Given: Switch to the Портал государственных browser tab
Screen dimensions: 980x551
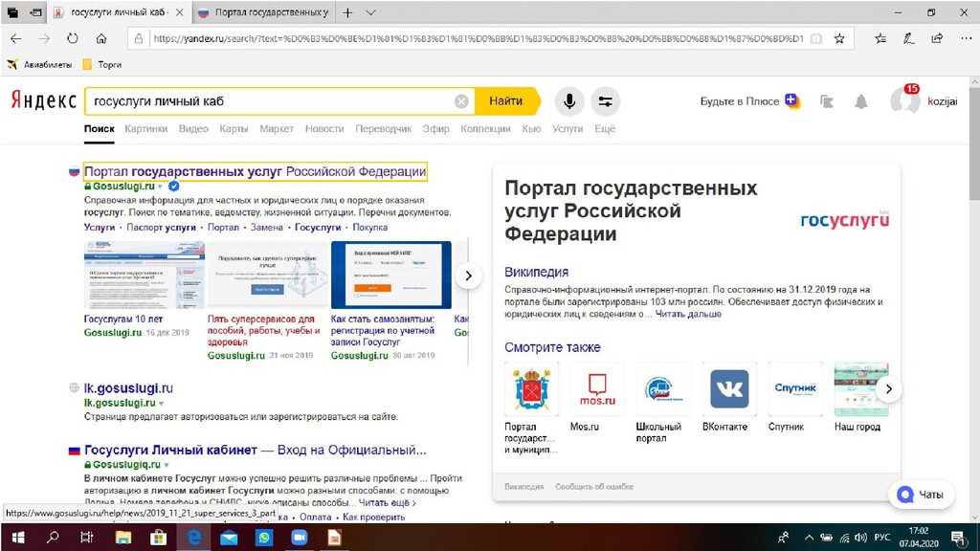Looking at the screenshot, I should coord(263,12).
